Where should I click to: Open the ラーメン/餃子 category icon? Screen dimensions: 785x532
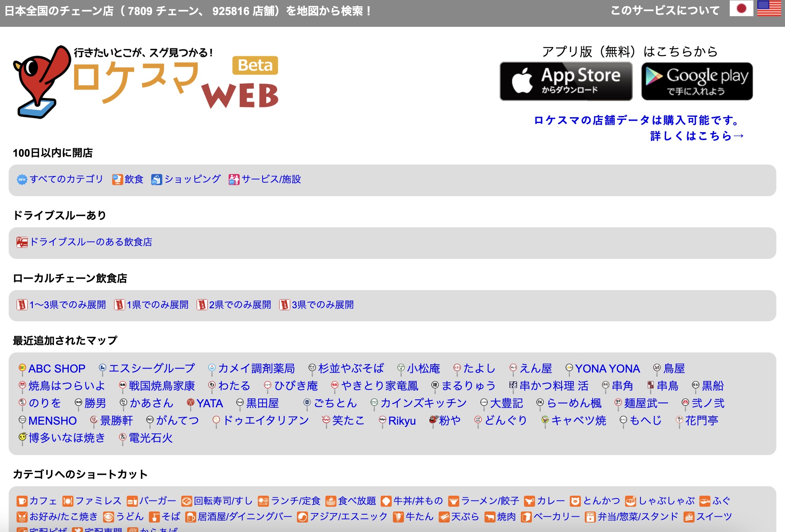coord(454,500)
